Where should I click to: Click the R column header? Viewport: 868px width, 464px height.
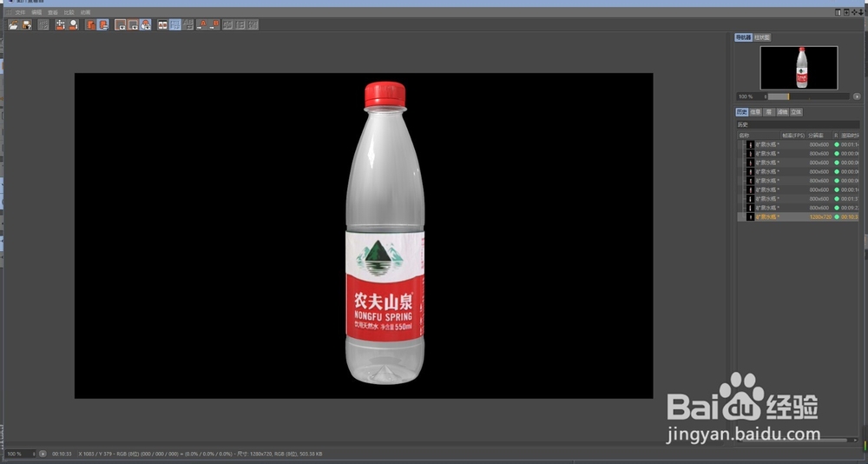[837, 136]
